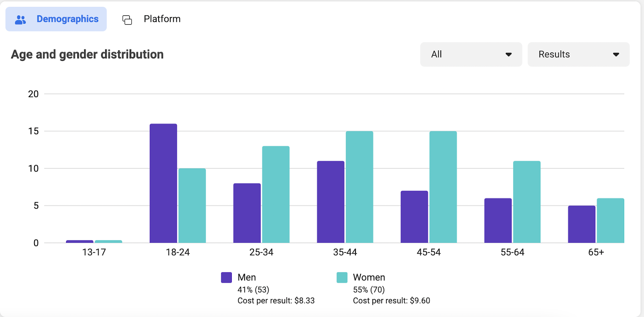The image size is (644, 317).
Task: Click the Platform devices icon
Action: click(x=127, y=20)
